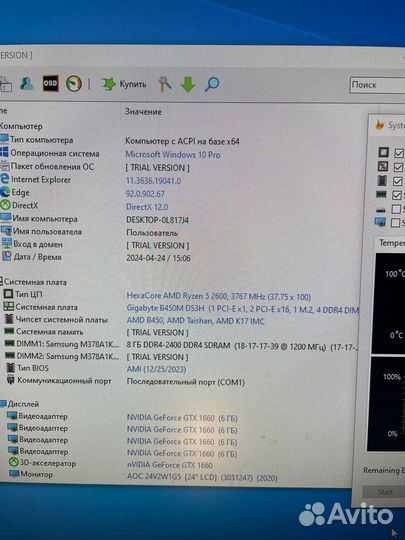The width and height of the screenshot is (405, 540).
Task: Click the Windows logo icon beside Операционная система
Action: click(x=4, y=153)
